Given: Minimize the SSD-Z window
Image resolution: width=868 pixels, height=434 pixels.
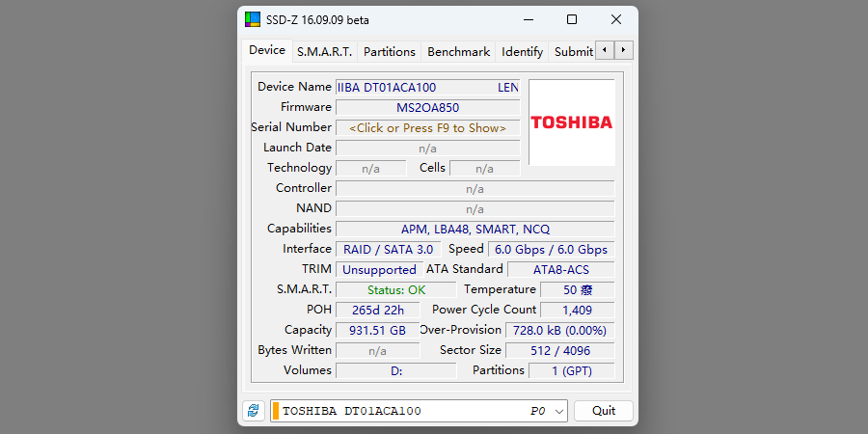Looking at the screenshot, I should pyautogui.click(x=528, y=19).
